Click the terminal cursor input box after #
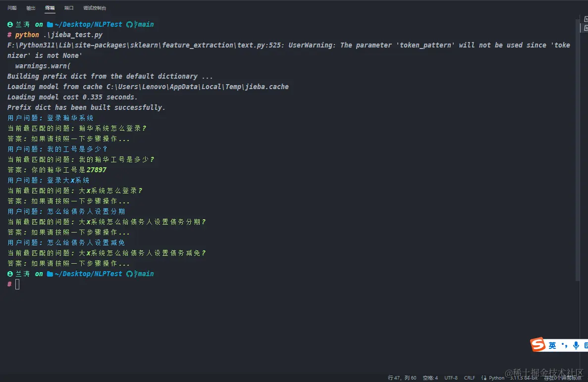Screen dimensions: 588x382 [x=17, y=284]
